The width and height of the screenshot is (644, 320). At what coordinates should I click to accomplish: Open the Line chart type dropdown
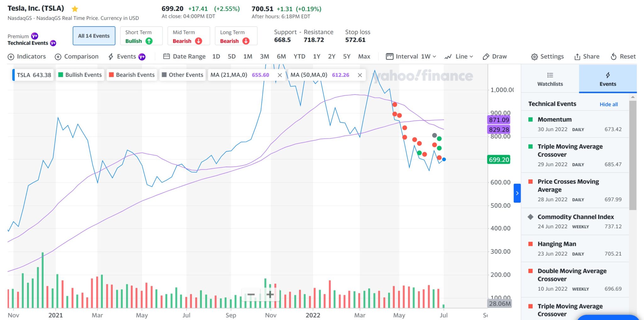pos(458,57)
